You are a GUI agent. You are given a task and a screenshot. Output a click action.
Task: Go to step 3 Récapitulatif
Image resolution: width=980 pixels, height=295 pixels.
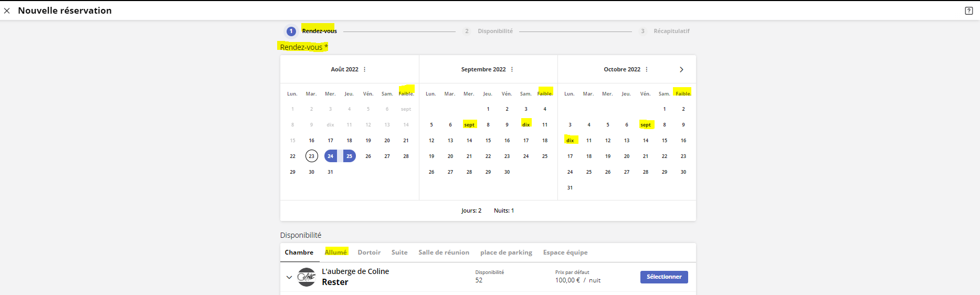pyautogui.click(x=664, y=31)
